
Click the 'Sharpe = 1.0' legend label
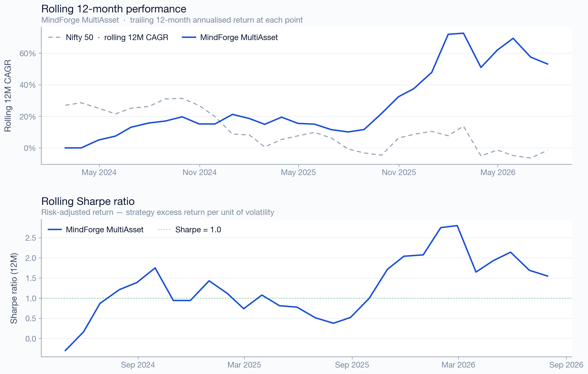point(198,230)
